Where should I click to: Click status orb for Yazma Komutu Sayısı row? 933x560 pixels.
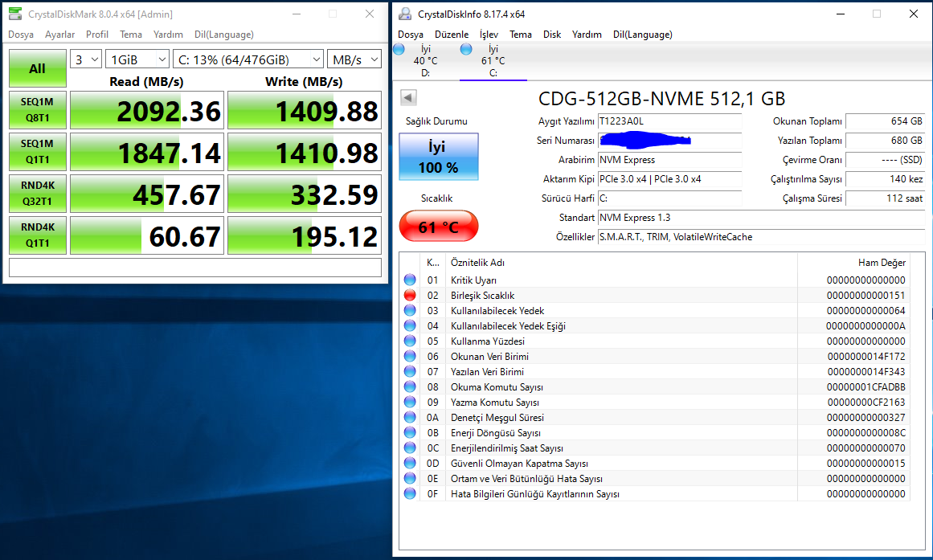[x=409, y=402]
